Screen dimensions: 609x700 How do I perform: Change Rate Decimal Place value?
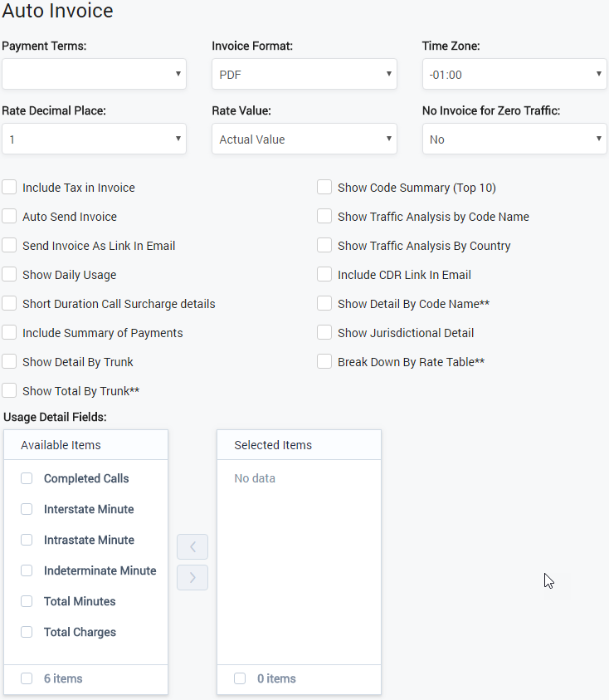pos(94,139)
